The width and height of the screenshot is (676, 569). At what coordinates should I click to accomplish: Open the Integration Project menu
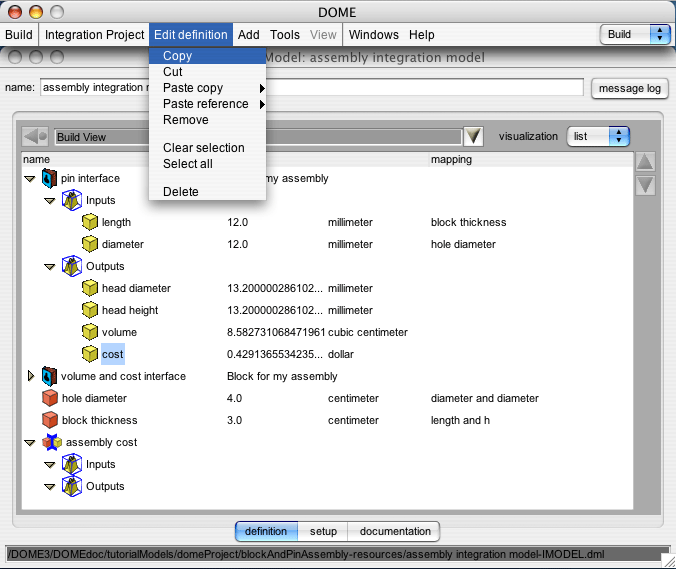point(94,35)
